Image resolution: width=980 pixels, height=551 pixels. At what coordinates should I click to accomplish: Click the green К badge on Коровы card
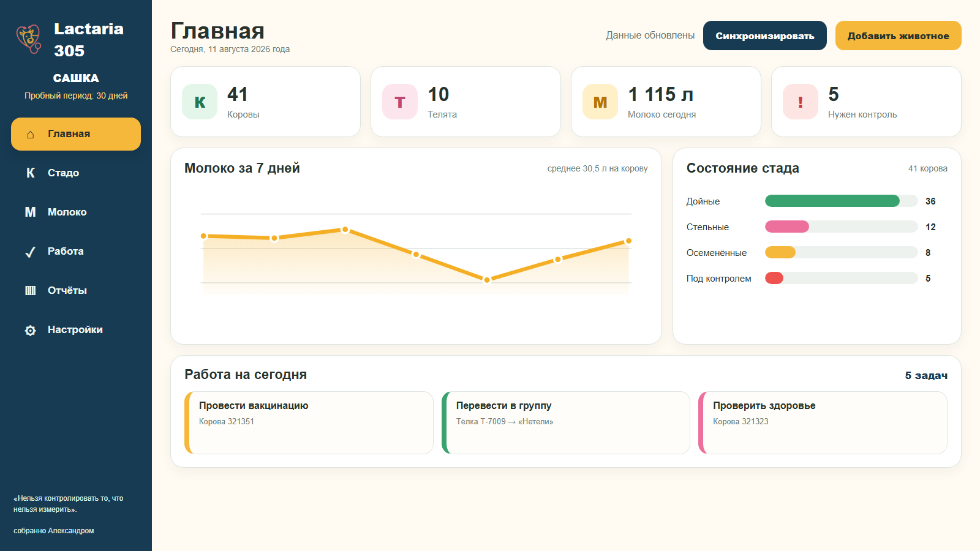[200, 102]
